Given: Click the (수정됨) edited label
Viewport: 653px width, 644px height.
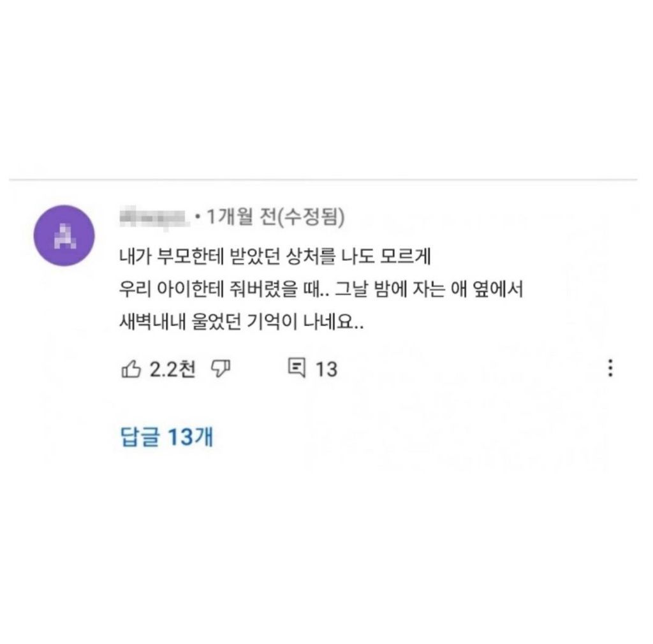Looking at the screenshot, I should coord(310,217).
